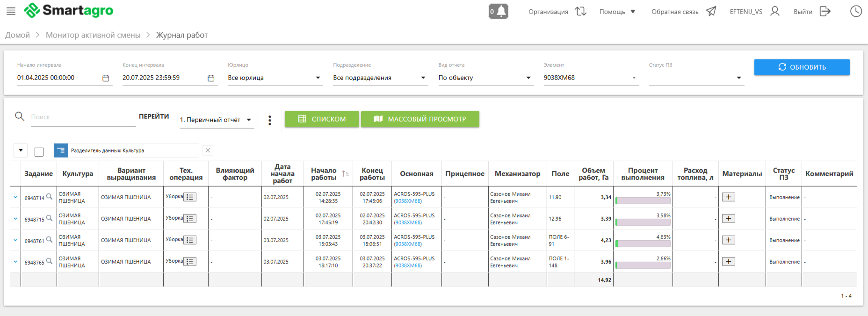The image size is (868, 316).
Task: Toggle the data grouping separator icon
Action: tap(61, 151)
